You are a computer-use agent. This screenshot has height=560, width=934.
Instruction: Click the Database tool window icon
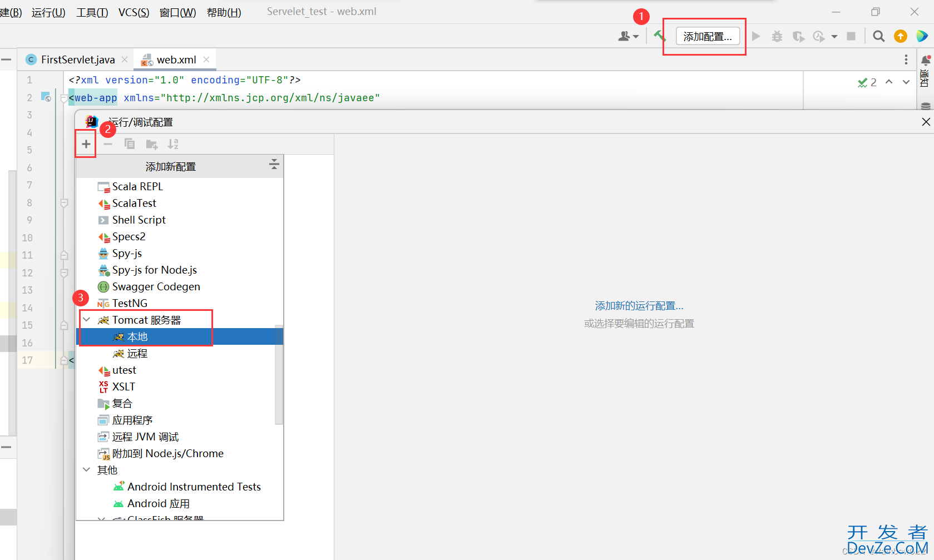tap(926, 106)
